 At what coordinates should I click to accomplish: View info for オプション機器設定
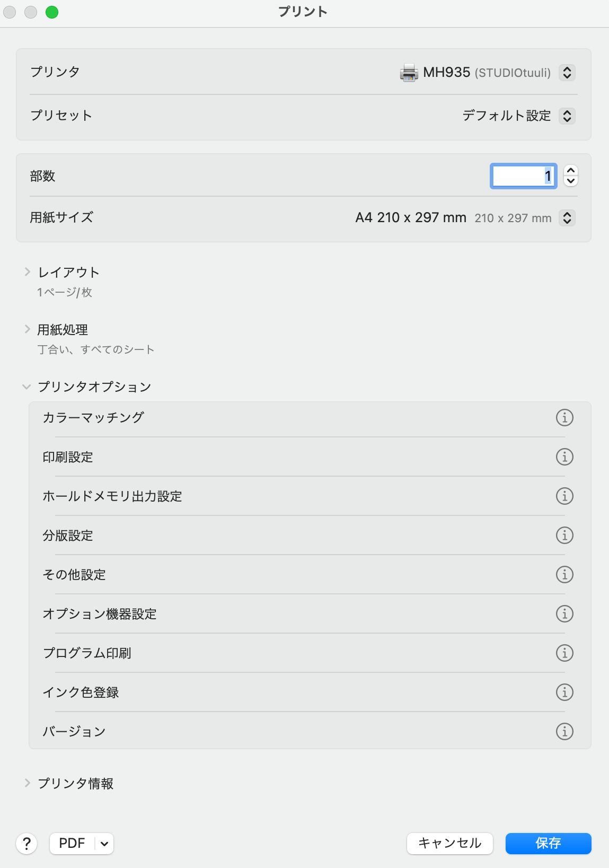point(564,614)
